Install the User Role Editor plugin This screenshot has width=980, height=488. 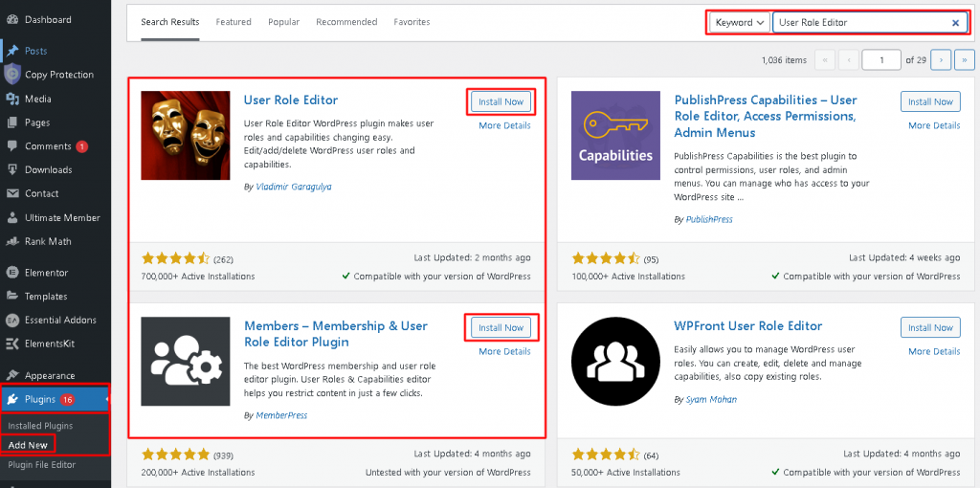click(501, 101)
